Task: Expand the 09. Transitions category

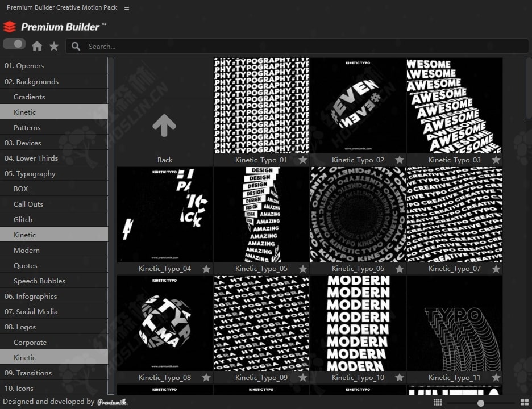Action: (x=54, y=373)
